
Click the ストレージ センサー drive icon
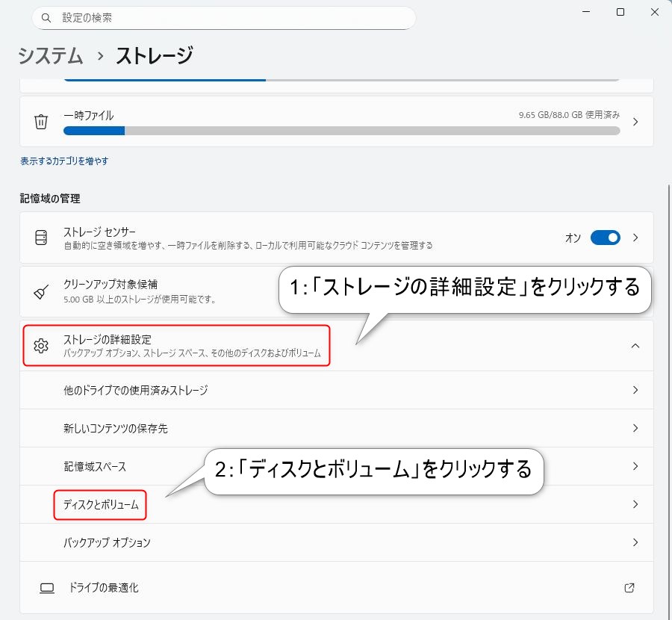pyautogui.click(x=41, y=238)
